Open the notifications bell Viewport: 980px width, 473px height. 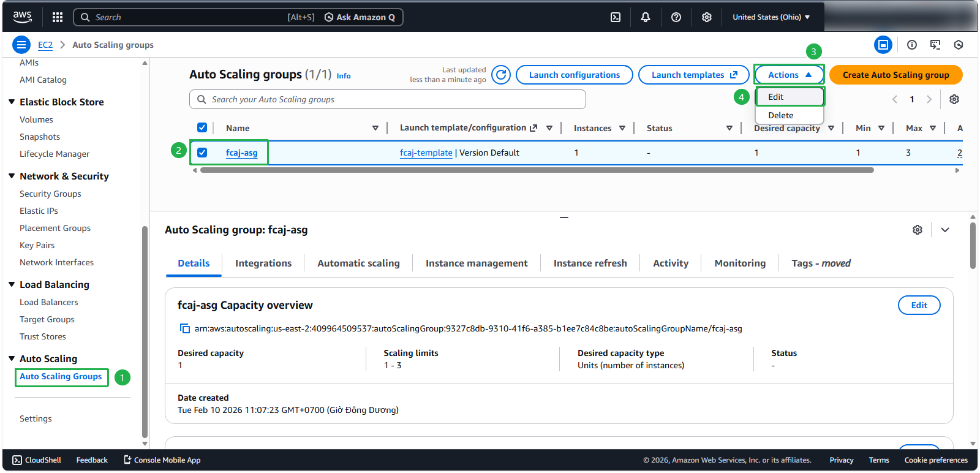pos(646,17)
